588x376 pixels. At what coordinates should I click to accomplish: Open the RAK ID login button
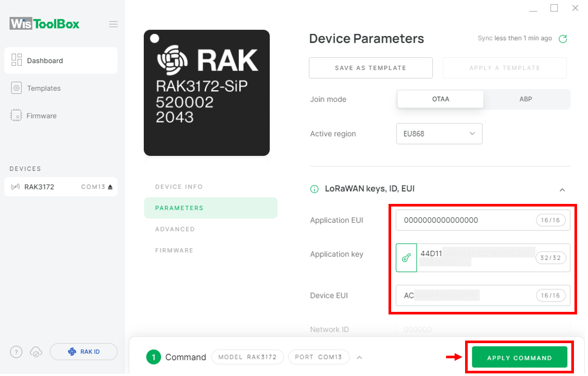(x=84, y=352)
